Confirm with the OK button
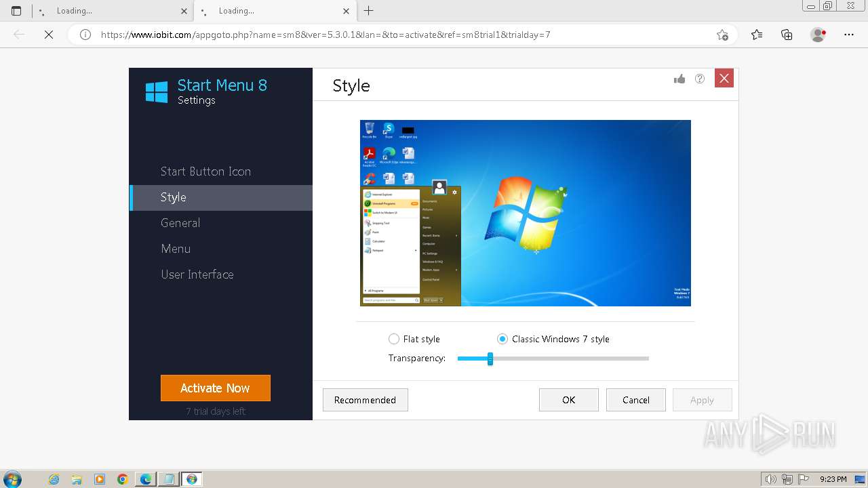Screen dimensions: 868x488 569,400
